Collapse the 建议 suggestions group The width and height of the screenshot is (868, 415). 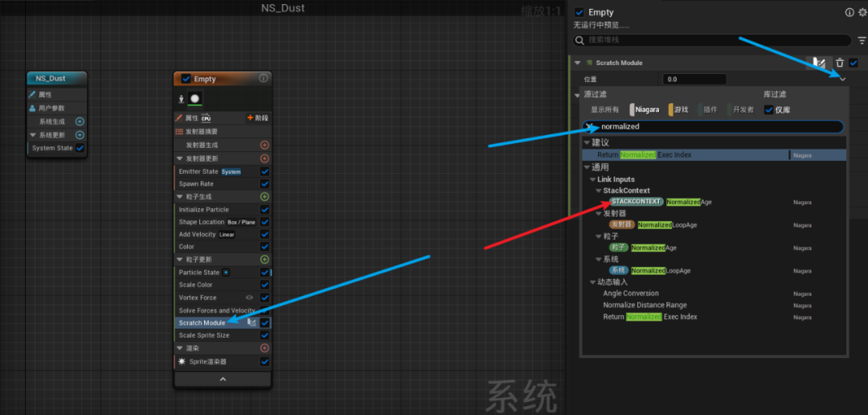pos(587,143)
